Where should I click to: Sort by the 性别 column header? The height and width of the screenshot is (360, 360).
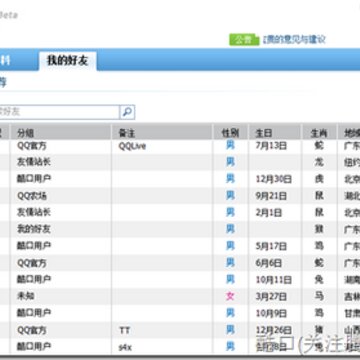[230, 133]
